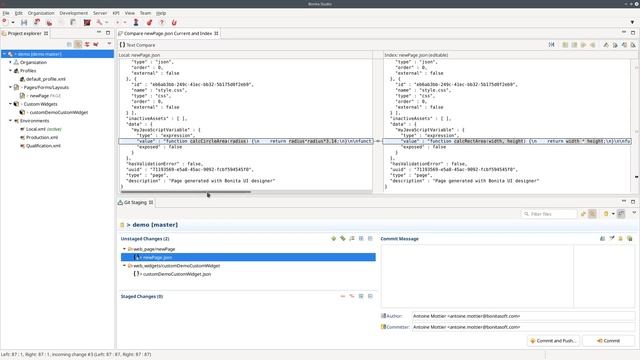Collapse web_widgets/customDemoCustomWidget folder

(x=124, y=265)
